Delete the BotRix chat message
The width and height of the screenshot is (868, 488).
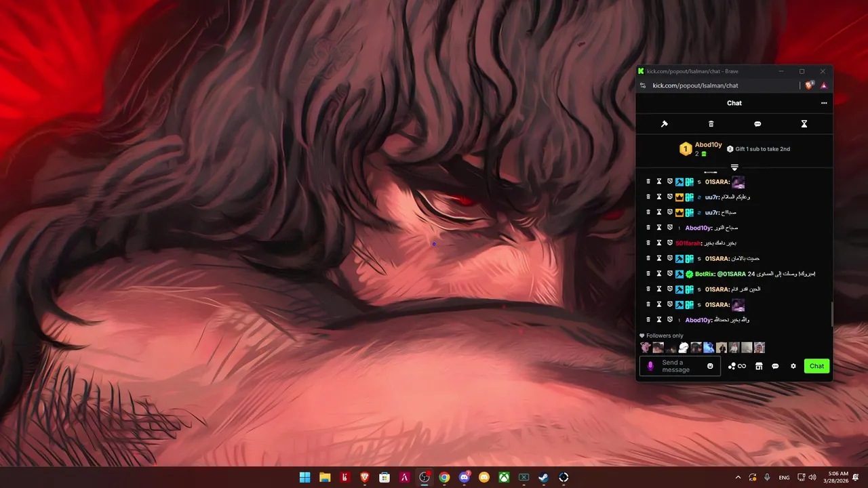(x=648, y=274)
